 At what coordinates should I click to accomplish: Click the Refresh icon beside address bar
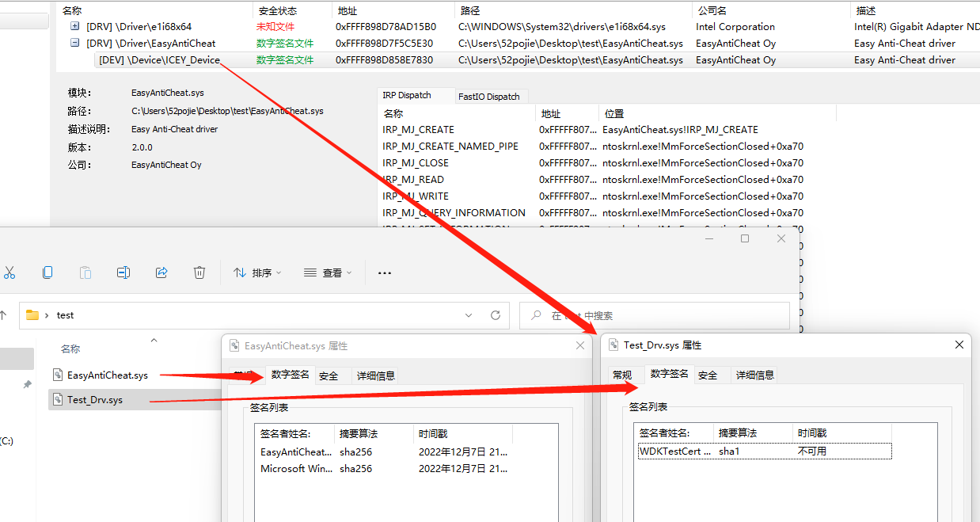click(x=496, y=314)
